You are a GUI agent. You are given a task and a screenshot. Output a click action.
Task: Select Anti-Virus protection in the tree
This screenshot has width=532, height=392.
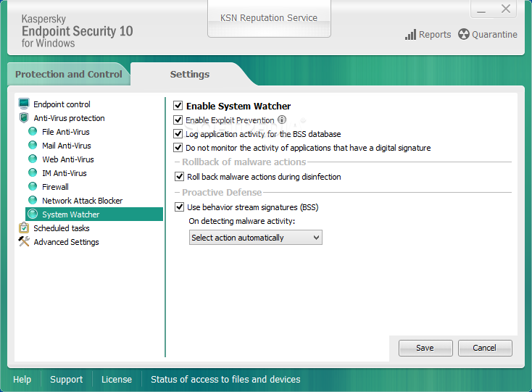point(69,118)
